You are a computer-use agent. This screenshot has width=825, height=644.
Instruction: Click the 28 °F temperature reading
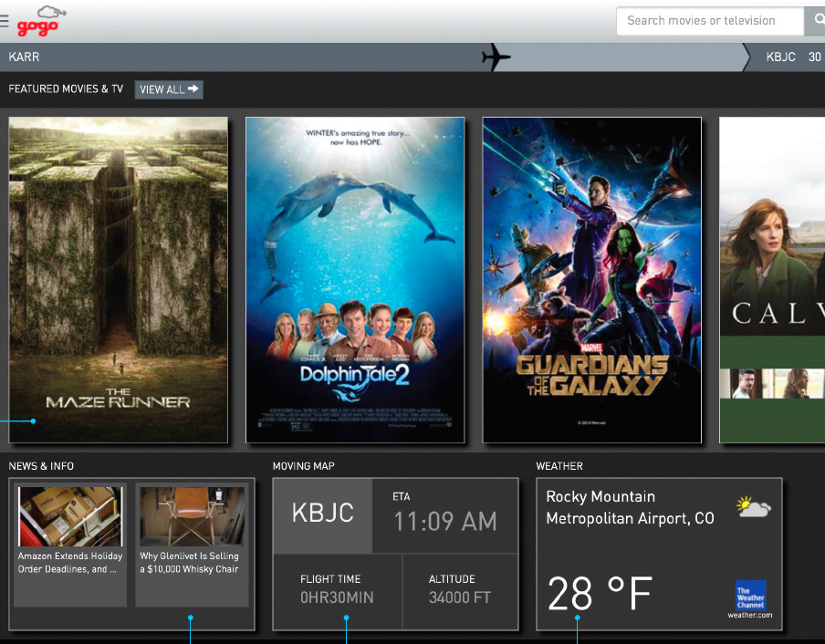[600, 594]
